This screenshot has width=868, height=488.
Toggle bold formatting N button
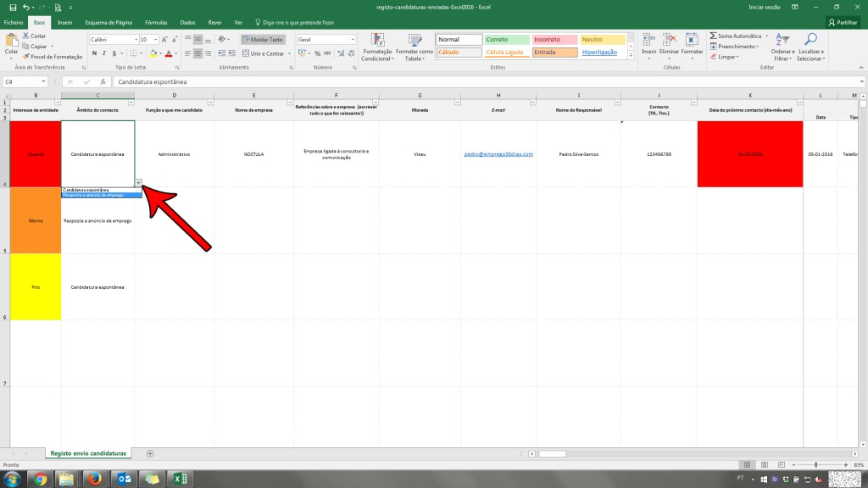94,53
